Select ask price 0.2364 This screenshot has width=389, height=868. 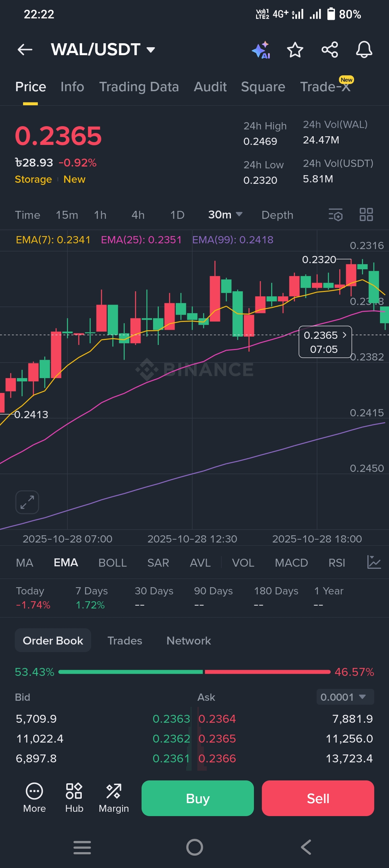coord(217,719)
